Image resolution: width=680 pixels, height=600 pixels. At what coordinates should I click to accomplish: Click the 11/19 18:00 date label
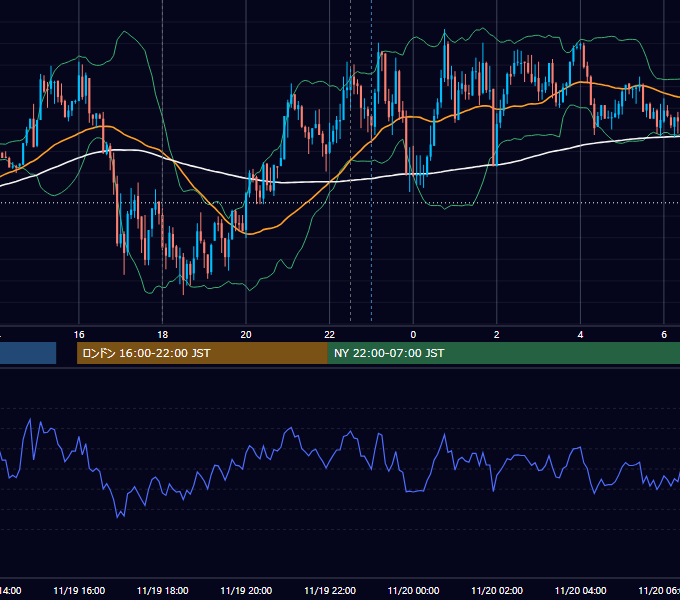pyautogui.click(x=163, y=591)
